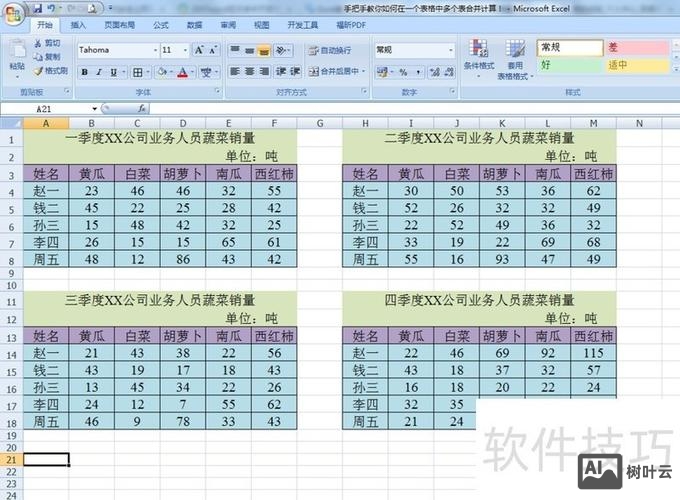Apply the yellow 适中 (Neutral) cell style
This screenshot has height=500, width=680.
pyautogui.click(x=637, y=65)
